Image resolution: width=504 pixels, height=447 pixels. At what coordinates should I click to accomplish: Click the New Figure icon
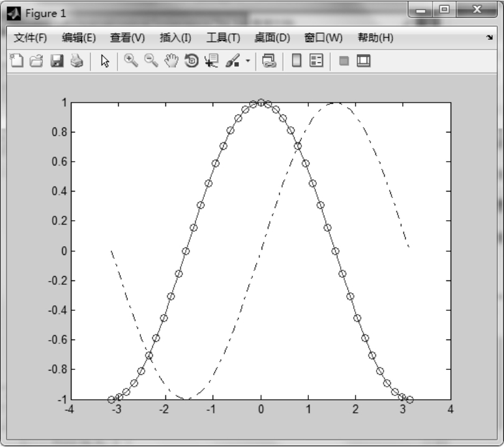point(17,60)
